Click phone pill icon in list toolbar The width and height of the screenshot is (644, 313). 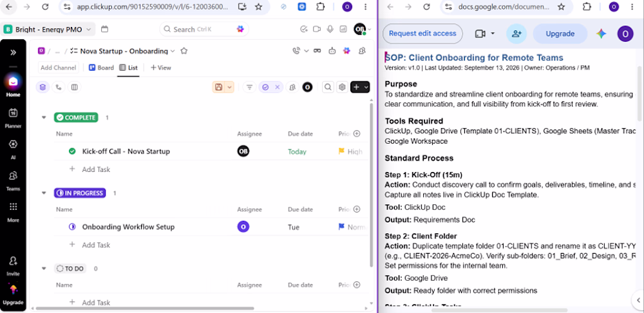pyautogui.click(x=59, y=87)
